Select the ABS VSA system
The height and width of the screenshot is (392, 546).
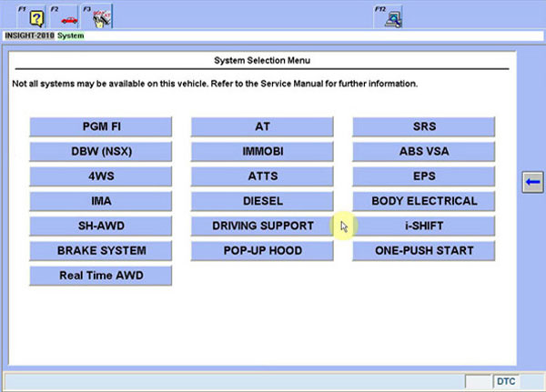pos(424,151)
